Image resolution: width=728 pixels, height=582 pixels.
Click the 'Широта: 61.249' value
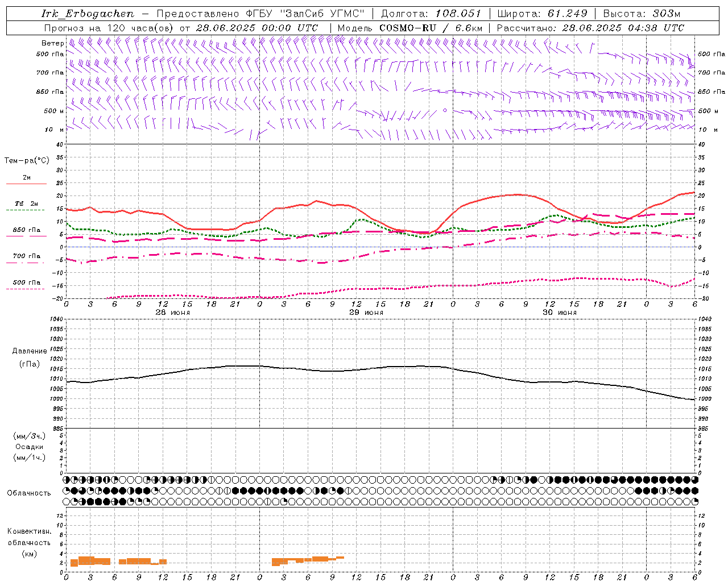click(543, 14)
